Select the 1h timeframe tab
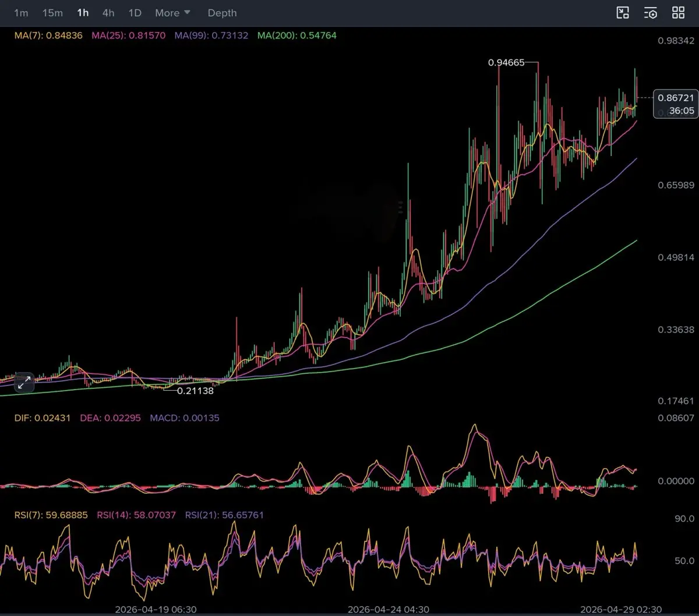 point(83,13)
